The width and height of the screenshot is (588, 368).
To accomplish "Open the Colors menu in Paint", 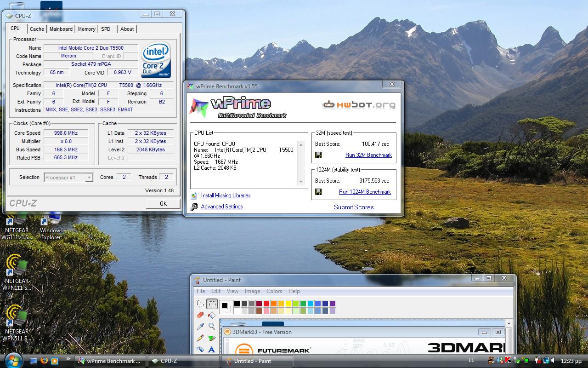I will 274,291.
